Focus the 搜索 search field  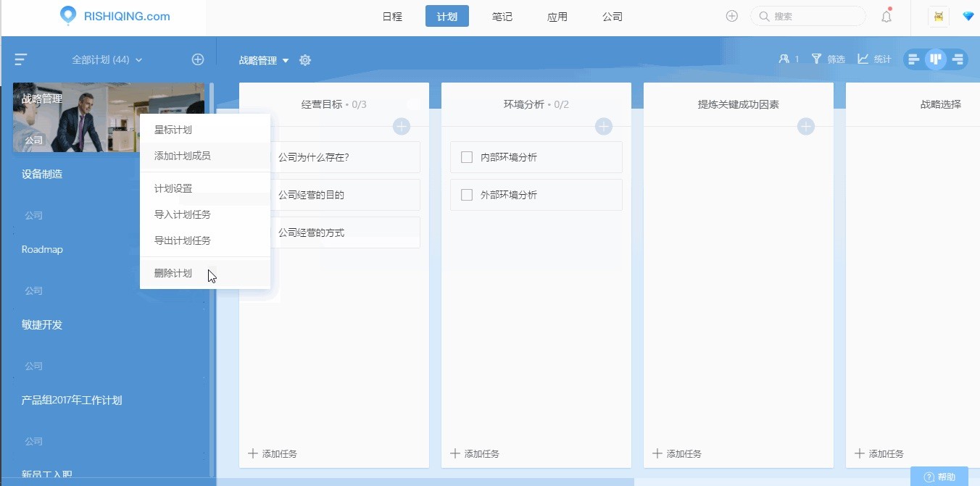click(808, 16)
